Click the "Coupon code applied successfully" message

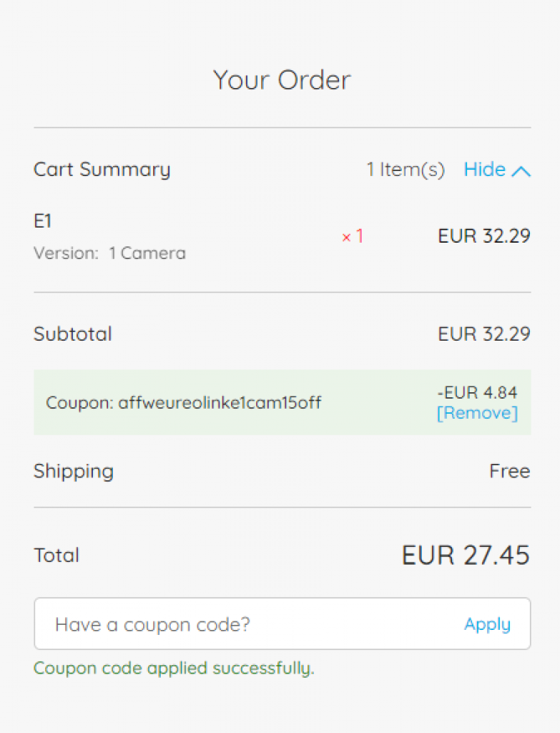174,669
